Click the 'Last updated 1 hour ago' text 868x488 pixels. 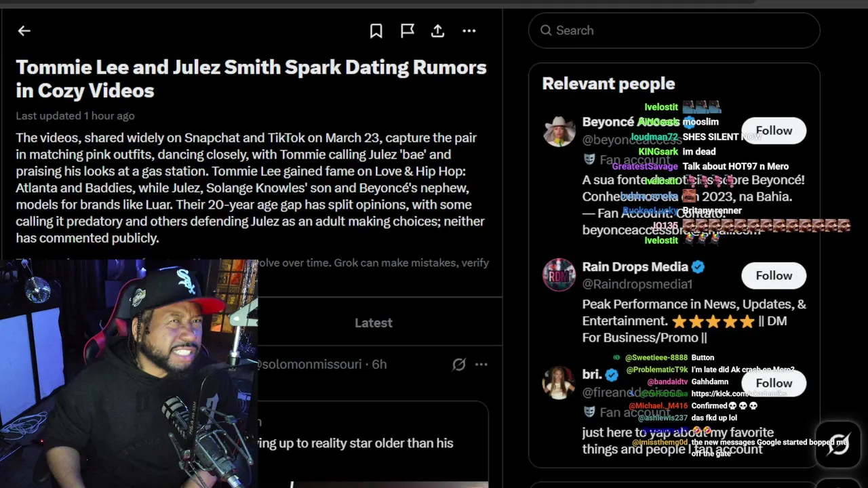click(75, 116)
